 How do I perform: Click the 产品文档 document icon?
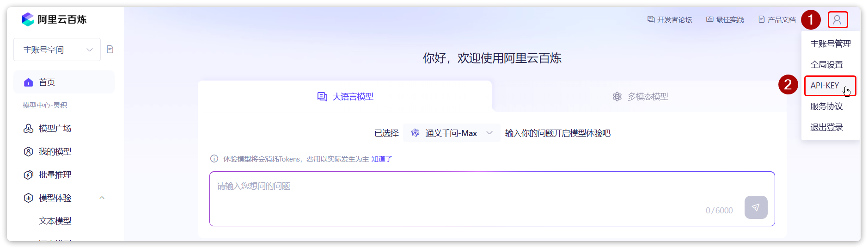coord(761,19)
